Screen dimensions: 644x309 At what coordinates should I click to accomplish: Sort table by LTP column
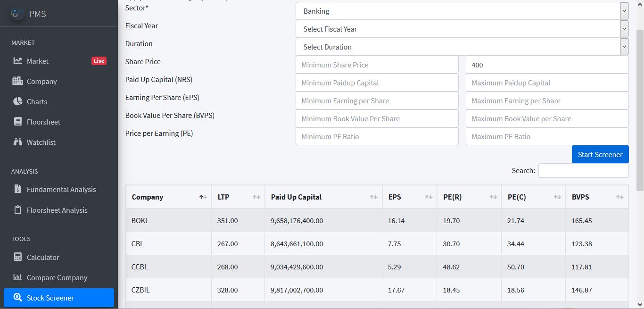point(238,197)
